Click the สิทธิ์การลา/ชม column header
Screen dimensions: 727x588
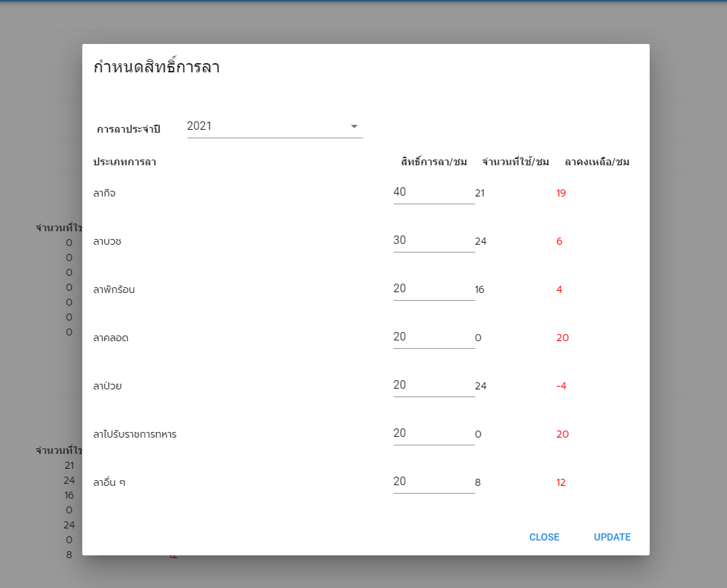[x=434, y=162]
